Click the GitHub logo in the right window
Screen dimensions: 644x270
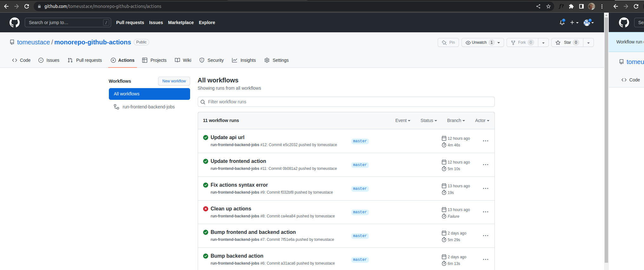pyautogui.click(x=624, y=22)
